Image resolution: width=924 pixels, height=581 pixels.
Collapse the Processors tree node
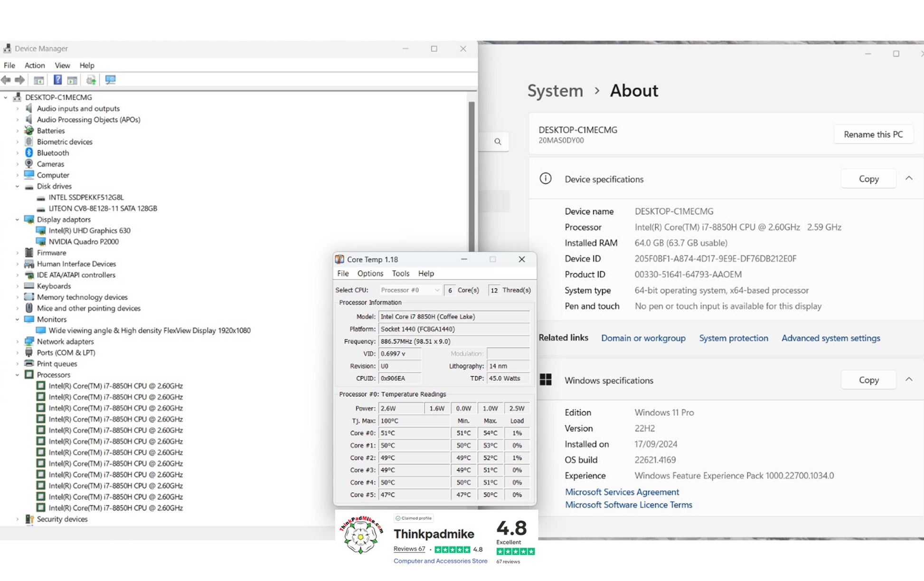coord(18,375)
